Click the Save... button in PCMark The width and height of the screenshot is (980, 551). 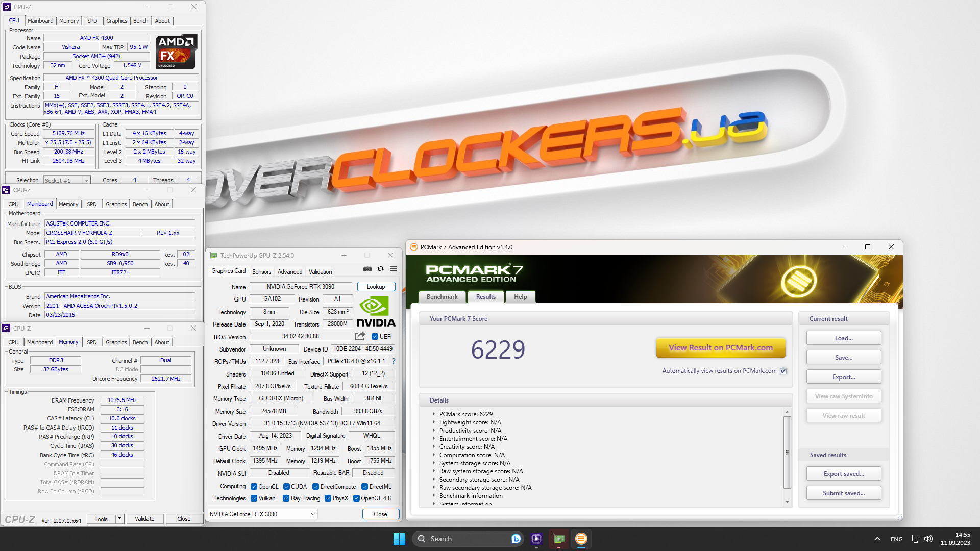click(x=844, y=358)
